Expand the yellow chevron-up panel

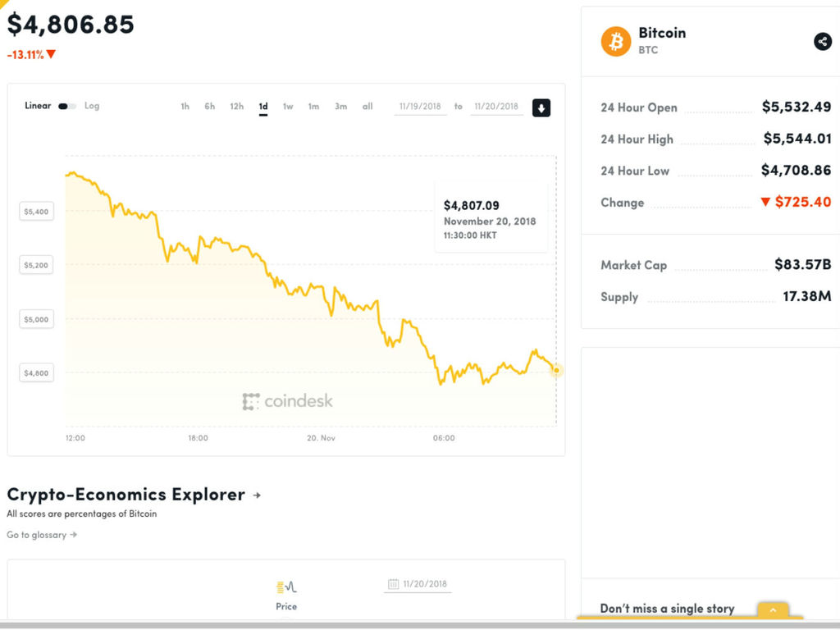pyautogui.click(x=773, y=610)
